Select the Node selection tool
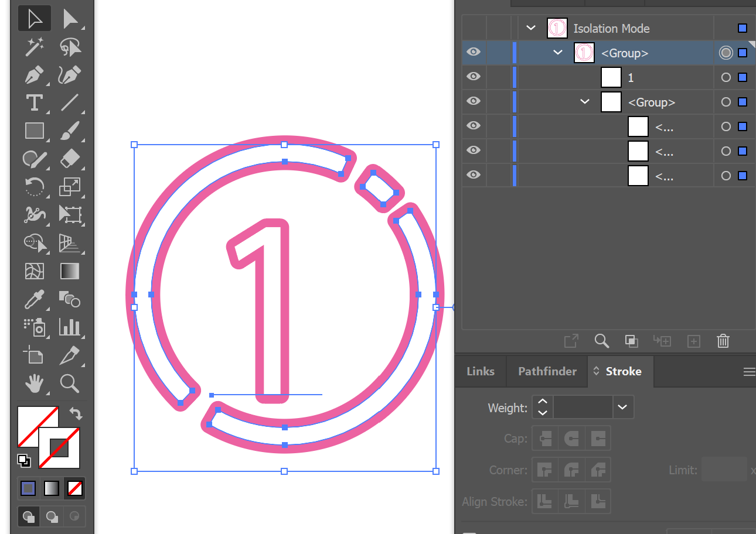 click(70, 18)
